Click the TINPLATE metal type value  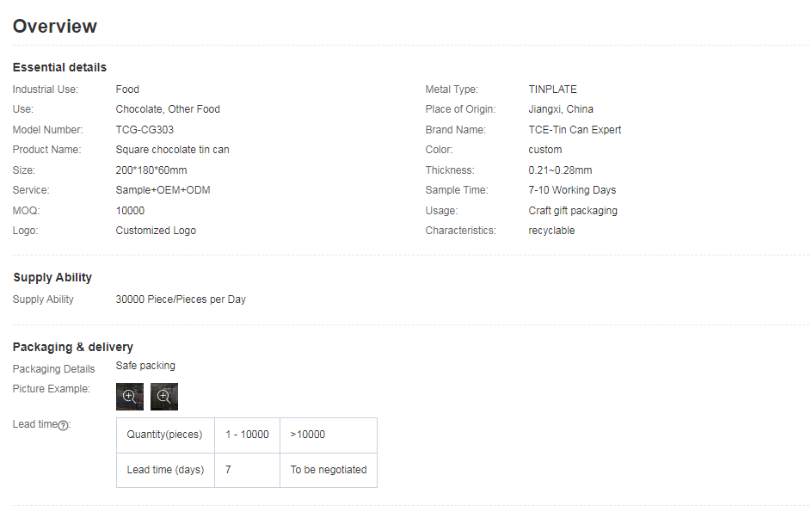(552, 89)
